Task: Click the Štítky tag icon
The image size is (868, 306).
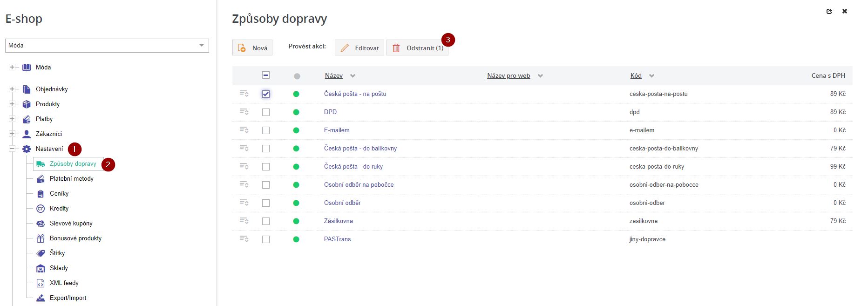Action: point(41,253)
